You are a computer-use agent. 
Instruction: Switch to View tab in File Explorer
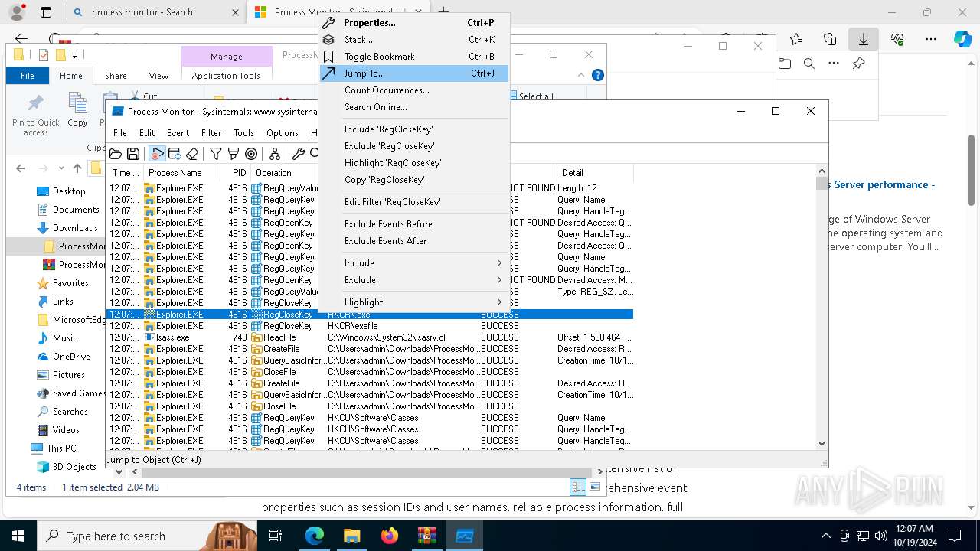pyautogui.click(x=158, y=76)
